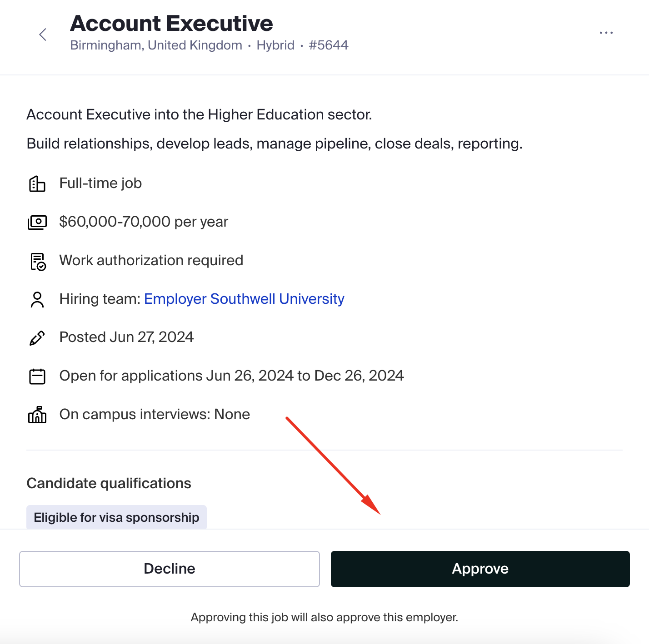Decline this job posting
The width and height of the screenshot is (649, 644).
click(170, 569)
